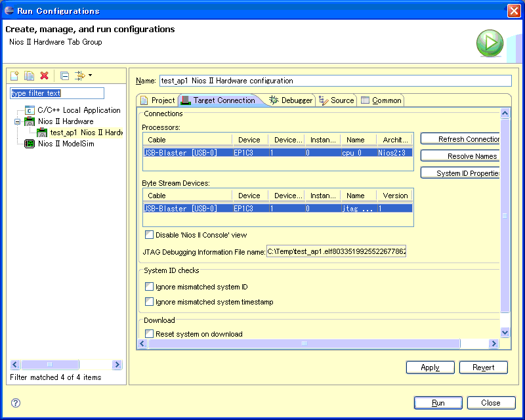Viewport: 525px width, 420px height.
Task: Click the type filter text field
Action: 57,93
